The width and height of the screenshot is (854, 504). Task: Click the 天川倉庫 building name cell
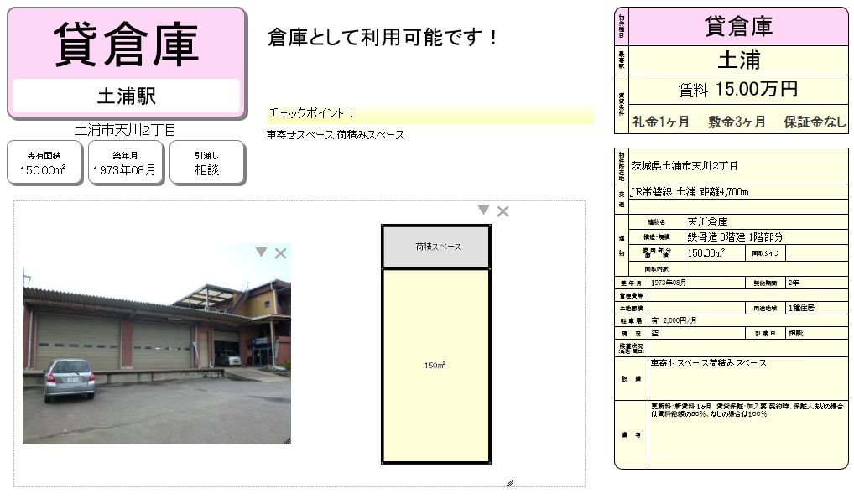[x=766, y=222]
